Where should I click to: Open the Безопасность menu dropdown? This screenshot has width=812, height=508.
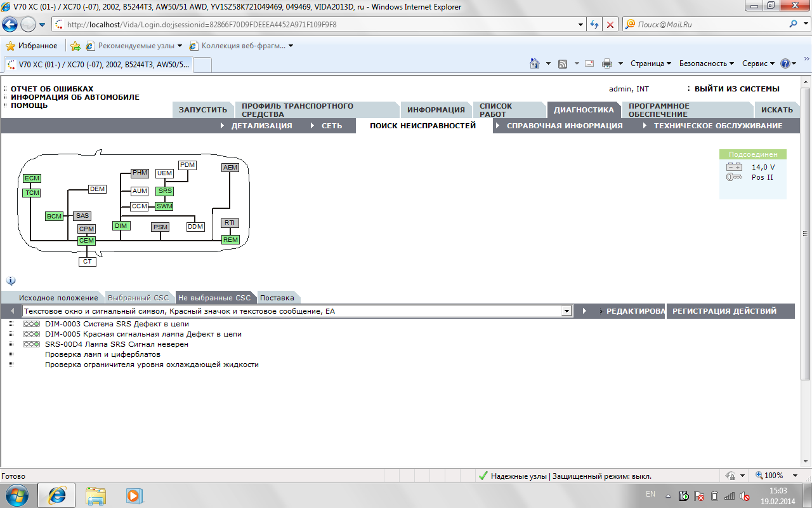tap(706, 63)
